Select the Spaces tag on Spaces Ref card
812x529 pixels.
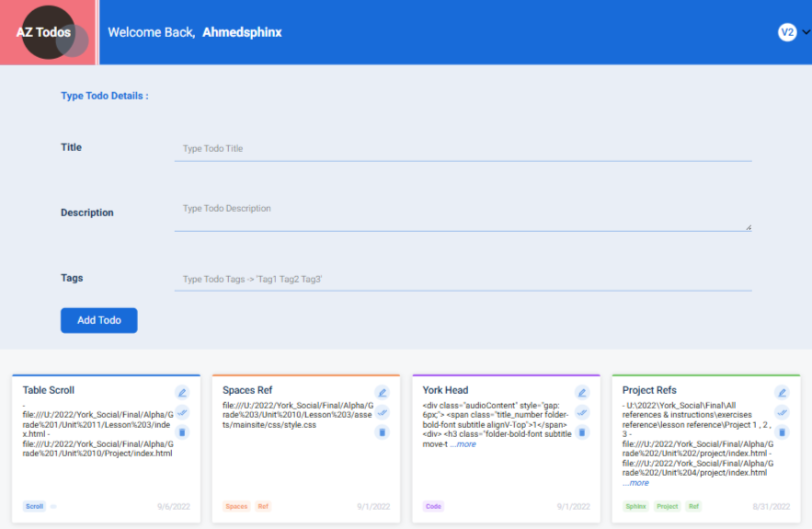pyautogui.click(x=236, y=507)
